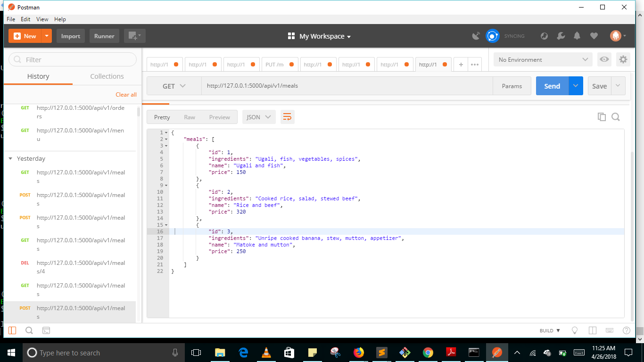The height and width of the screenshot is (362, 644).
Task: Open the new window icon dropdown
Action: tap(135, 36)
